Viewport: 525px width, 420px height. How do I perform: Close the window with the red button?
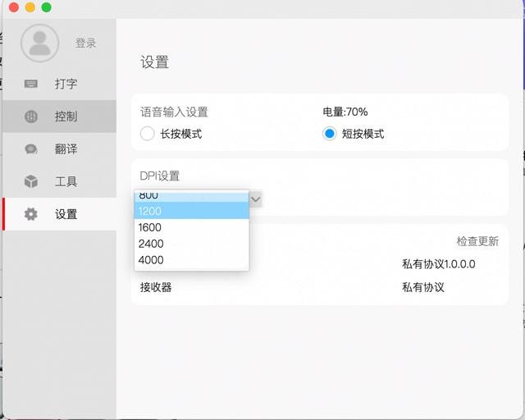pyautogui.click(x=14, y=7)
